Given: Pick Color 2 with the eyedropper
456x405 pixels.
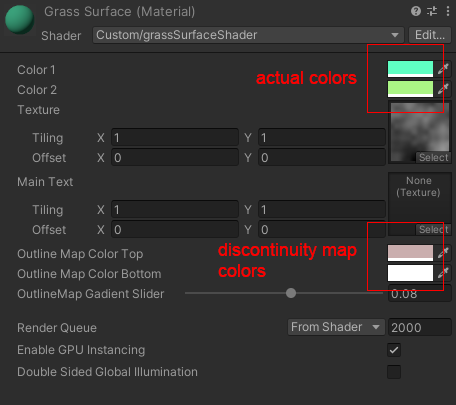Looking at the screenshot, I should pos(443,89).
